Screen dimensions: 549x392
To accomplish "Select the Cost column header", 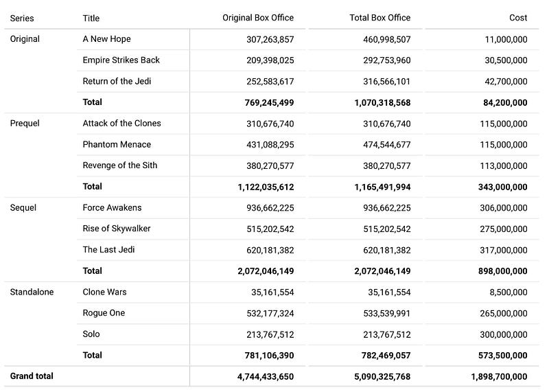I will tap(518, 18).
